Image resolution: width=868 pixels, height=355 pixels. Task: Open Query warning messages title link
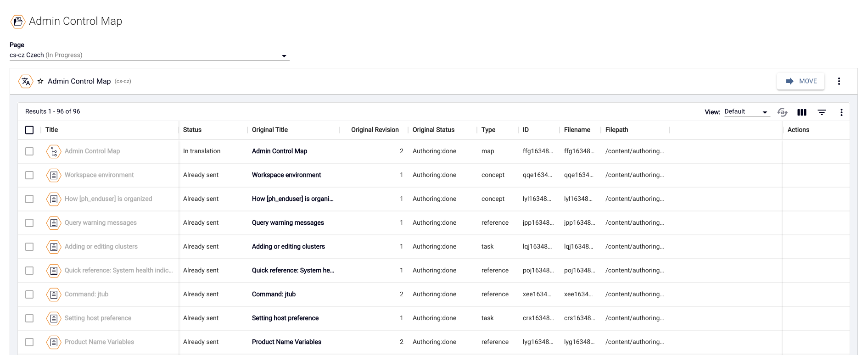point(101,223)
